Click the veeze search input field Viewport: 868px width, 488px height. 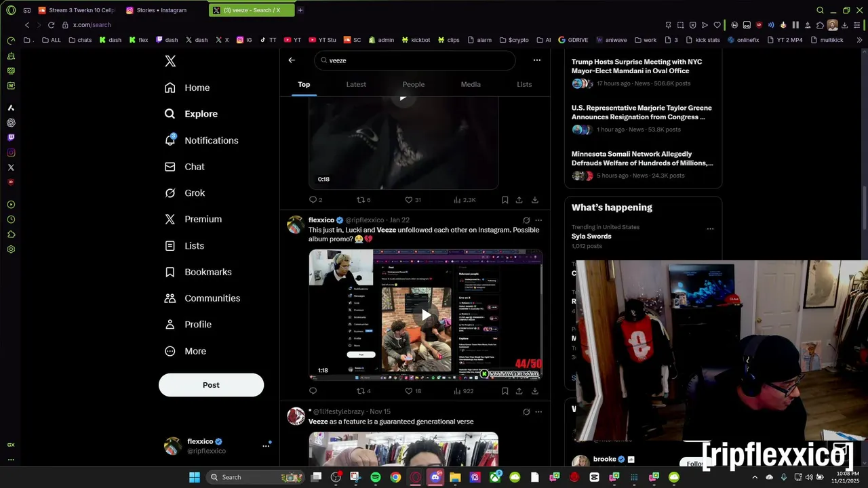[415, 60]
